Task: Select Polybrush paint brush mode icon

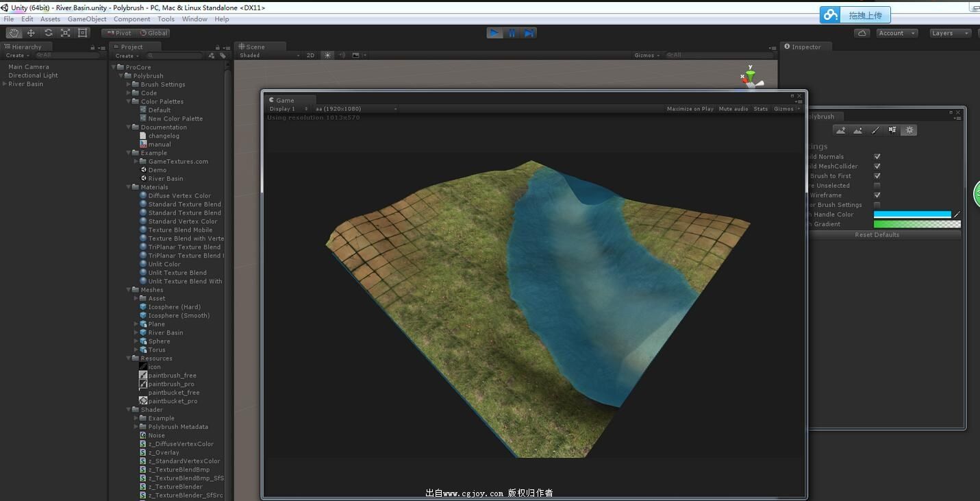Action: (x=875, y=130)
